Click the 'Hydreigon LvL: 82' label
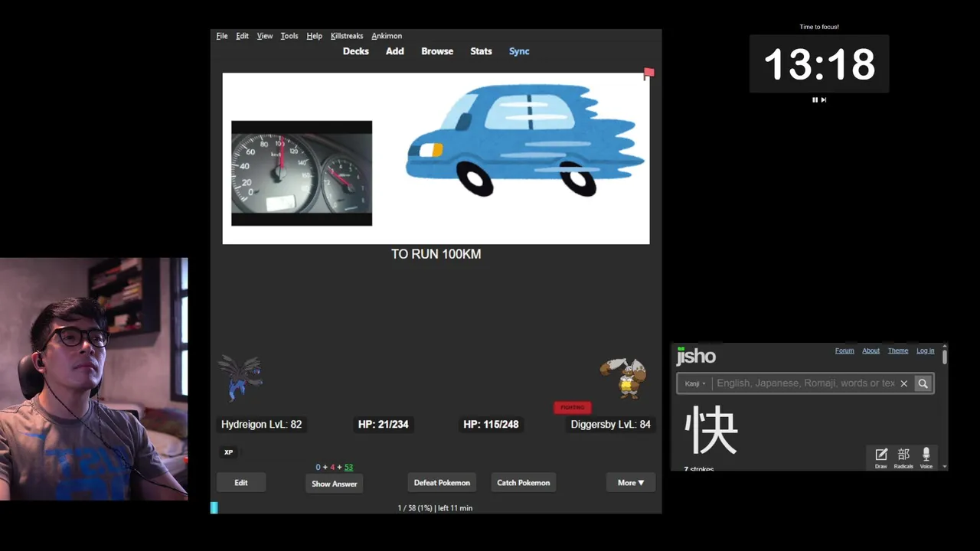 pos(262,424)
